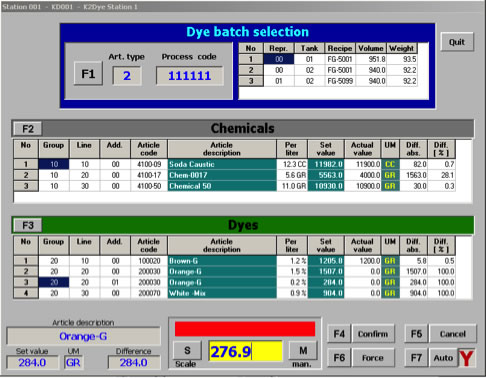The height and width of the screenshot is (378, 486).
Task: Select batch row number 3
Action: [251, 81]
